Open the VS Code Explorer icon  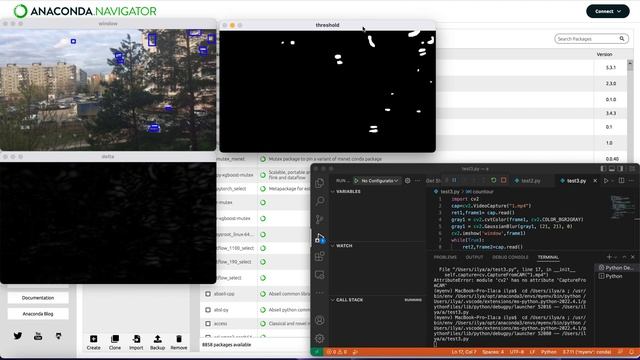coord(320,183)
